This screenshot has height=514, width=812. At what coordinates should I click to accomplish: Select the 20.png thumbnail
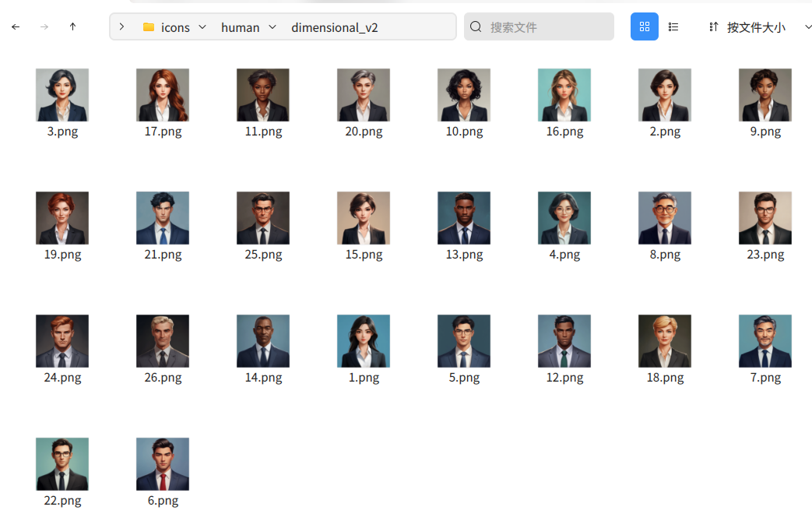point(364,95)
